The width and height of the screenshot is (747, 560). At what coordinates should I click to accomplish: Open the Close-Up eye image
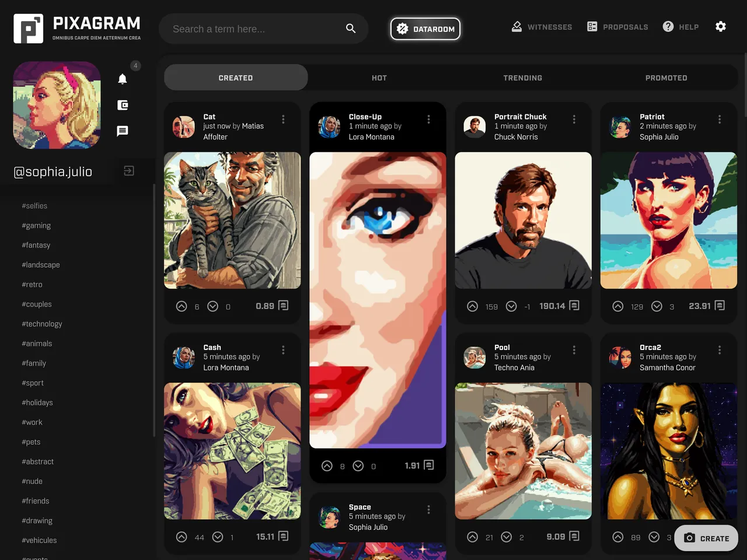(x=378, y=300)
